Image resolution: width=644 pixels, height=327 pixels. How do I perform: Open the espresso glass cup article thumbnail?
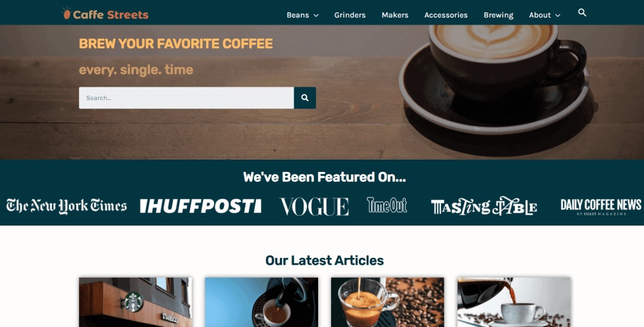tap(388, 302)
